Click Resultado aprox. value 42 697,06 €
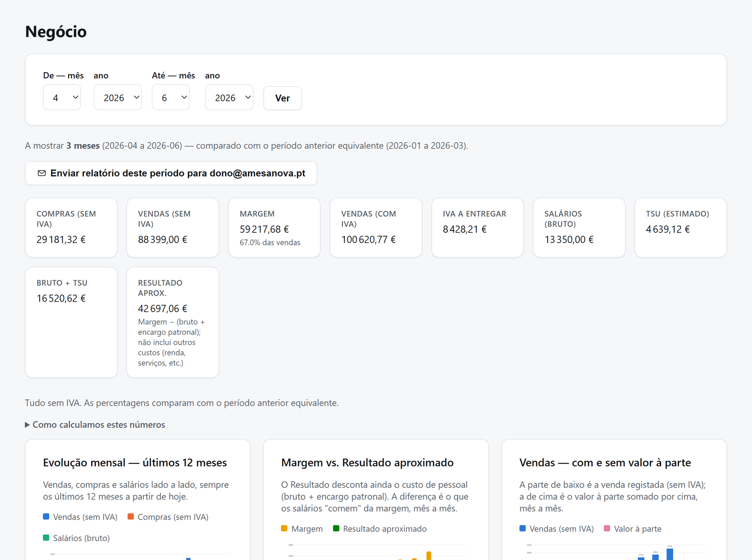The image size is (752, 560). [162, 309]
